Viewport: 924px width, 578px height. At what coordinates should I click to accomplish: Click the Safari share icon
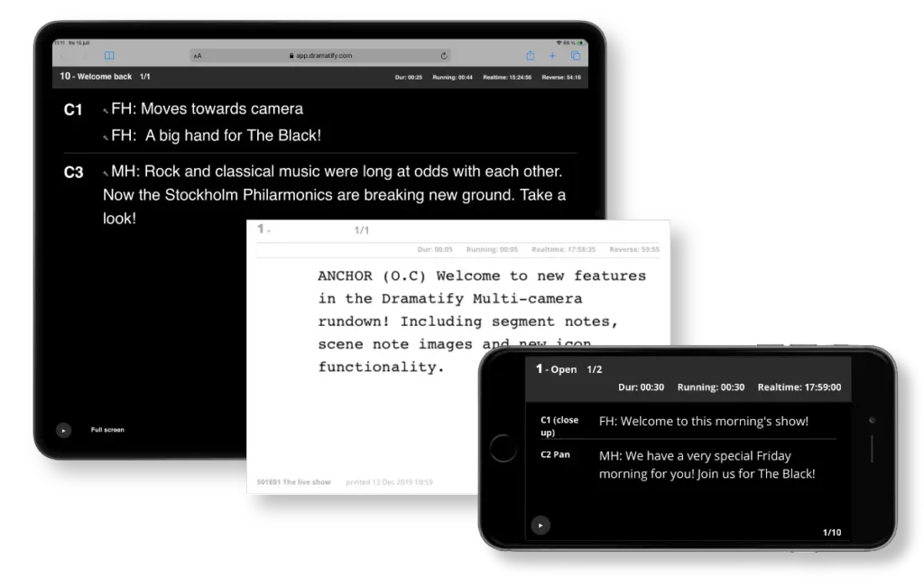pyautogui.click(x=531, y=55)
